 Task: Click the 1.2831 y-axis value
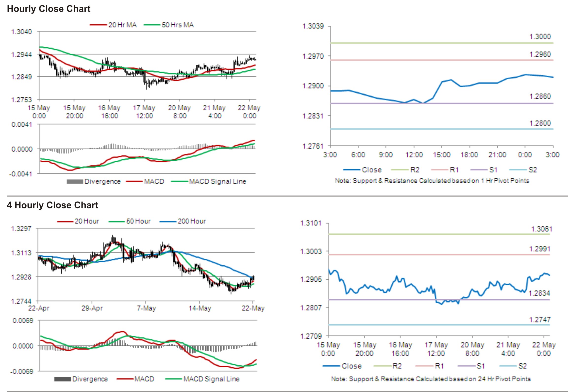[x=313, y=116]
